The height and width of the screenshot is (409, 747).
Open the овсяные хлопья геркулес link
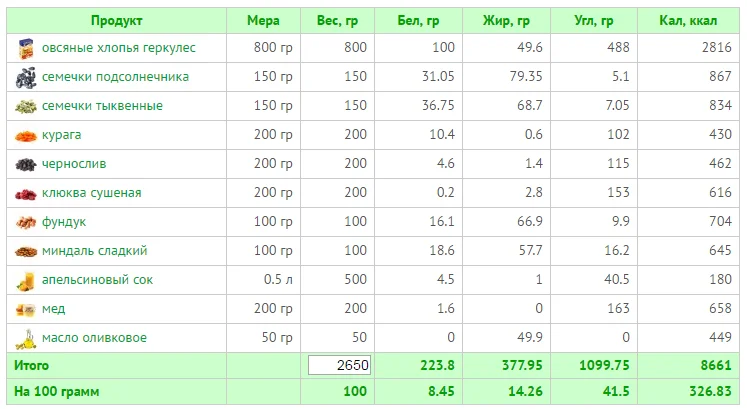(119, 48)
